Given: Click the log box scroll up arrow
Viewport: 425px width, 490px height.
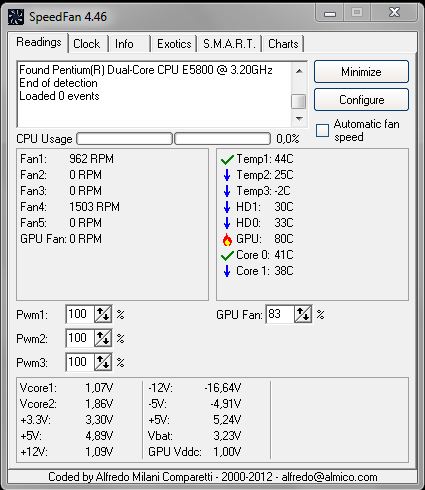Looking at the screenshot, I should point(299,71).
